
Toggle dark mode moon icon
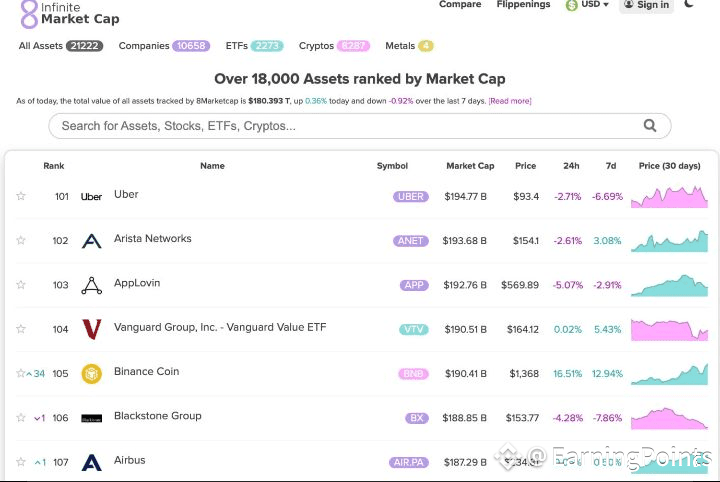[689, 4]
